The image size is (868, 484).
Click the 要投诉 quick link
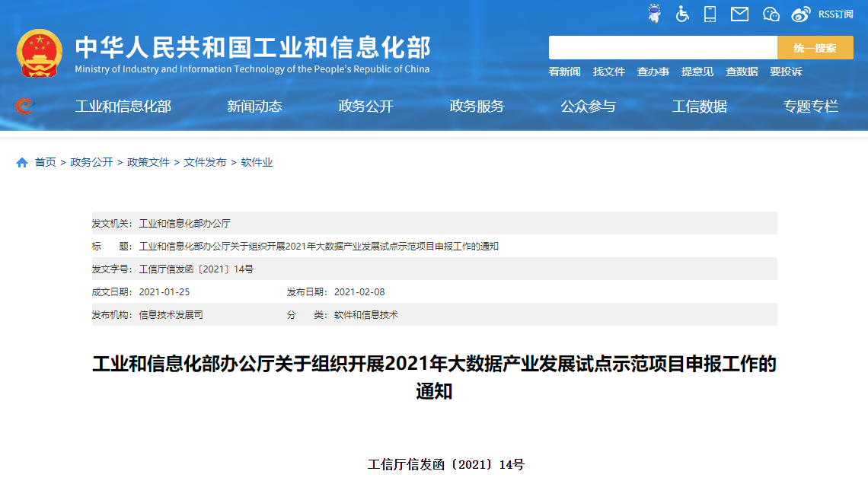point(786,72)
